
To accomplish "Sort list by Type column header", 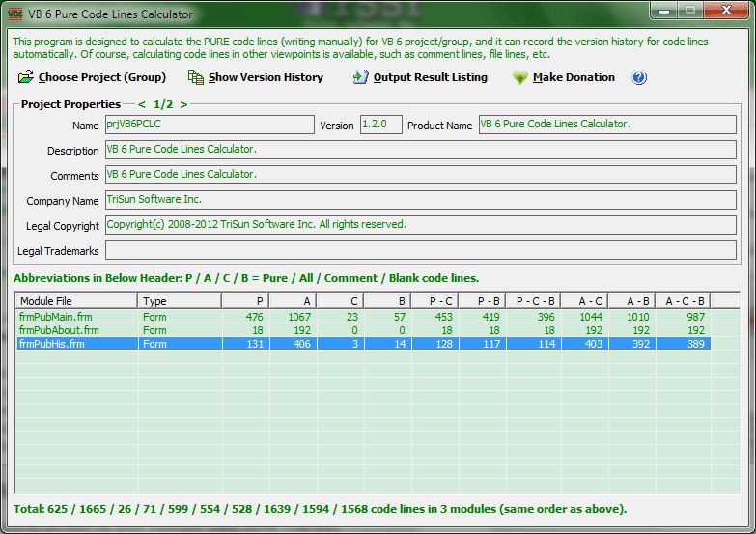I will (x=179, y=301).
